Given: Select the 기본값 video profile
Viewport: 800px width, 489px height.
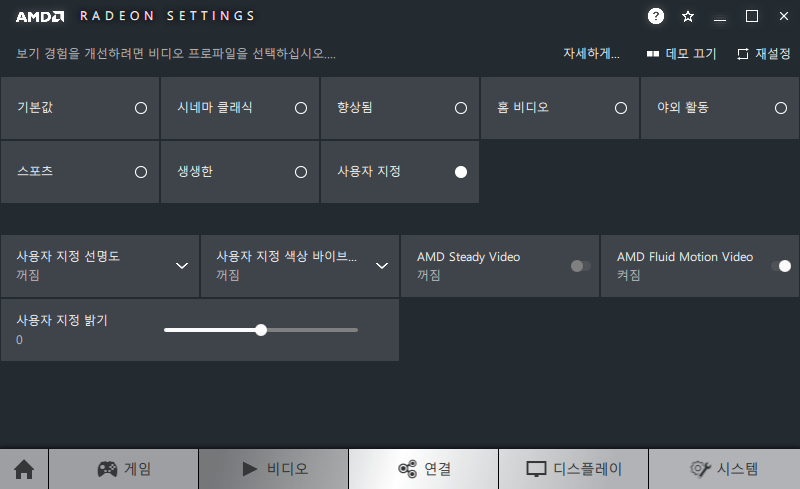Looking at the screenshot, I should (80, 108).
